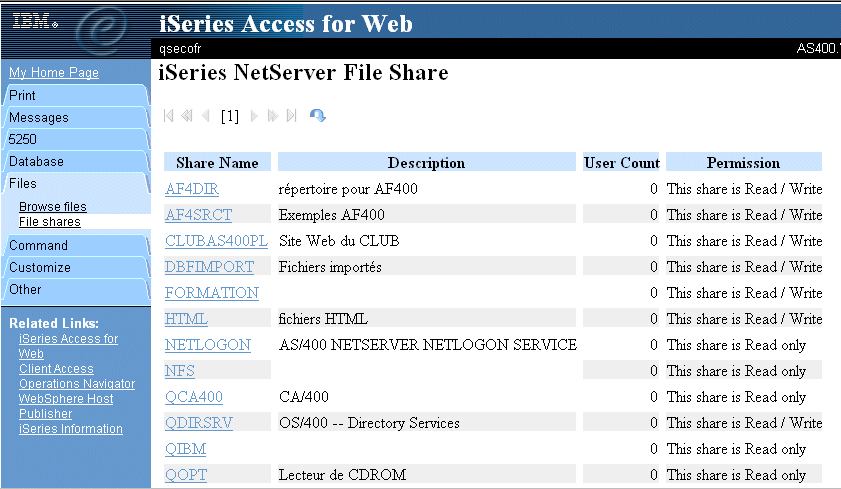Viewport: 841px width, 489px height.
Task: Click the IBM logo in header
Action: [x=35, y=21]
